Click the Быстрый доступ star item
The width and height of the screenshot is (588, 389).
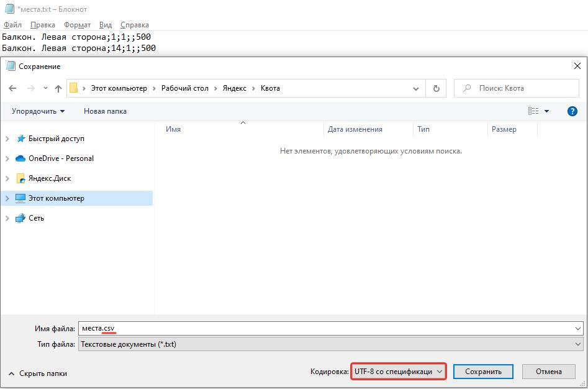[56, 139]
